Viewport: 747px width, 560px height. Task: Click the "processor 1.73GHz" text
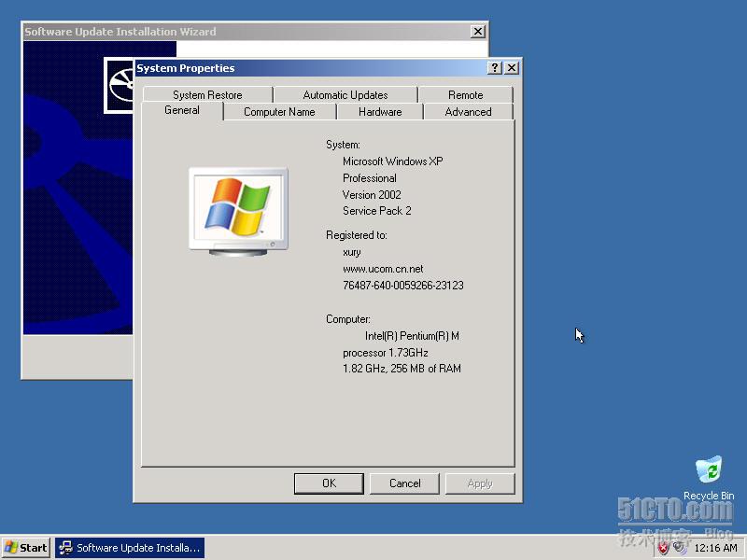pos(386,353)
